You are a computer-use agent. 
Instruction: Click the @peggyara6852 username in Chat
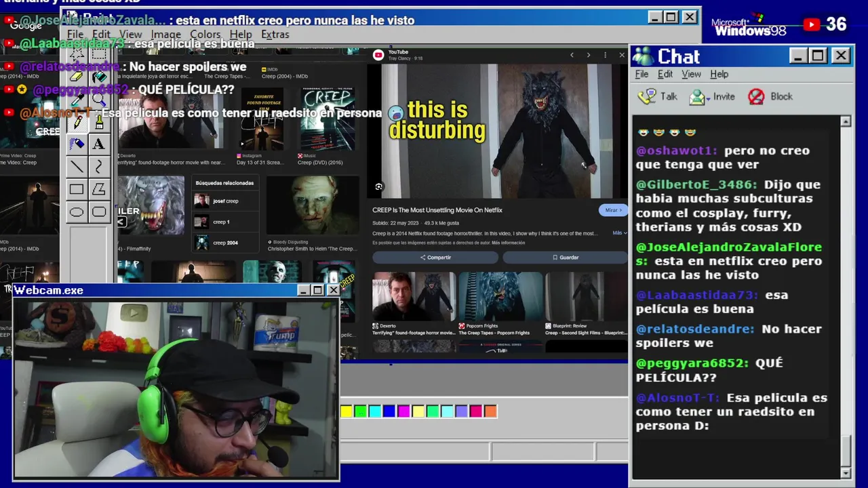click(692, 363)
